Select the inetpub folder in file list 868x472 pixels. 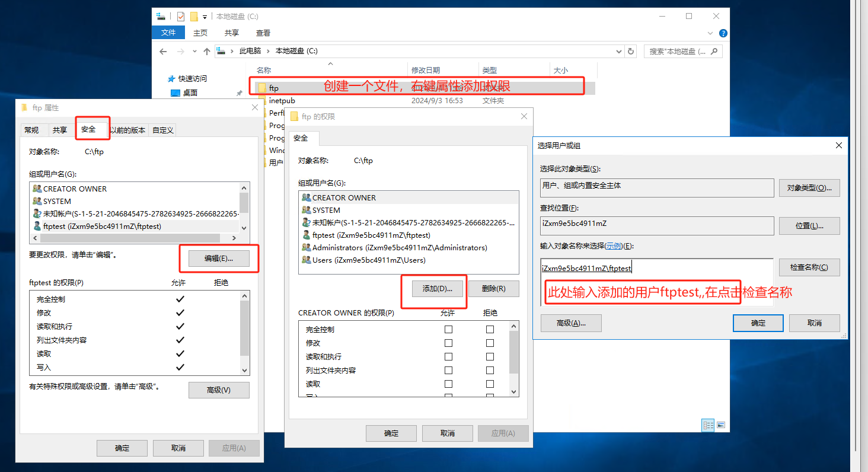coord(281,101)
